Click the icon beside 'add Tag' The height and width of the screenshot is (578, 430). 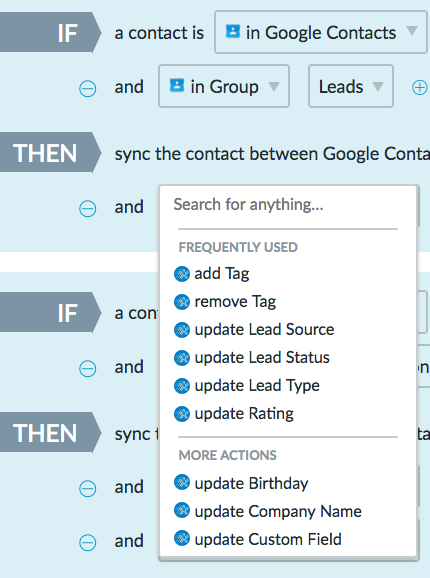(182, 274)
